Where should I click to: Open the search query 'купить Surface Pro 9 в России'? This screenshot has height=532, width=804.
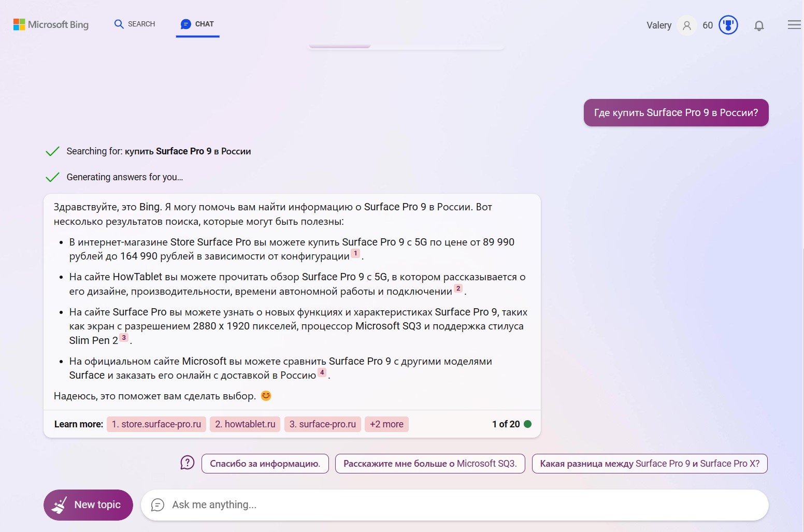coord(188,151)
